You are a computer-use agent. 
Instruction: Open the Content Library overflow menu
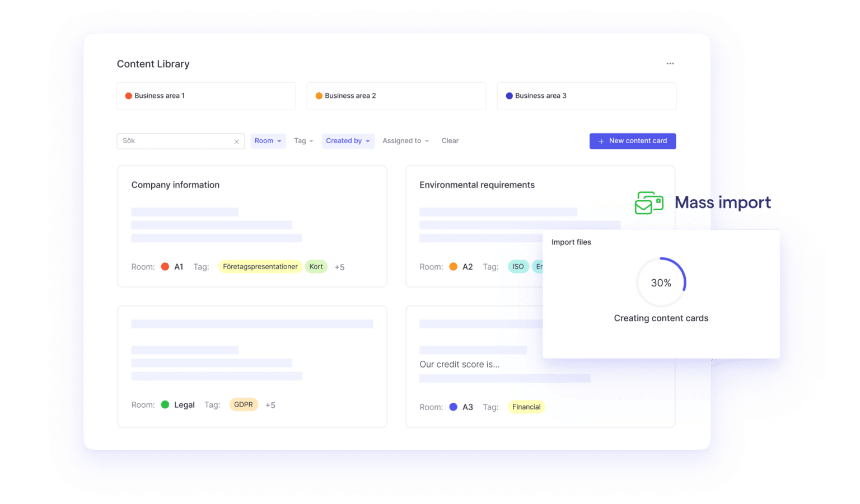click(x=670, y=63)
